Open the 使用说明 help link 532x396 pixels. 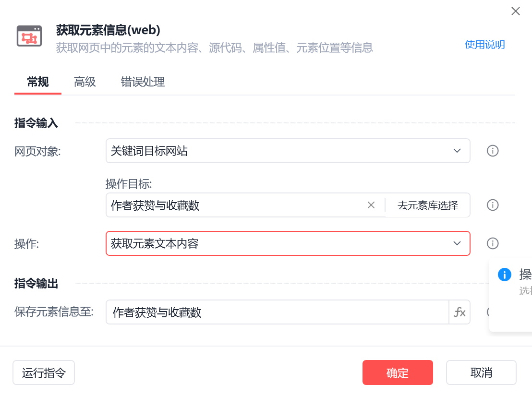point(484,45)
